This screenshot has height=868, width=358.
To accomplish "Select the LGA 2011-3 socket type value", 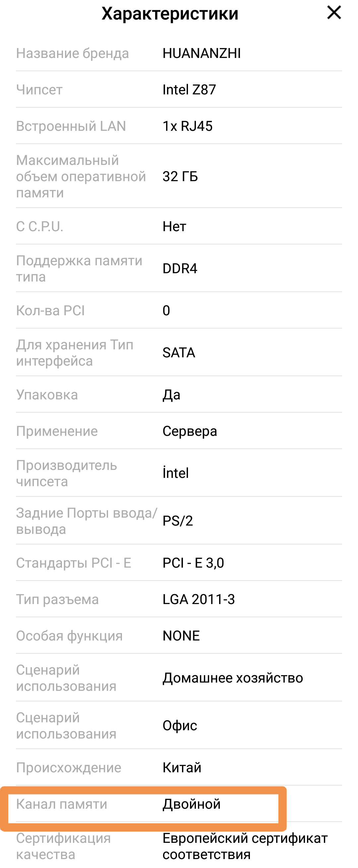I will coord(199,599).
